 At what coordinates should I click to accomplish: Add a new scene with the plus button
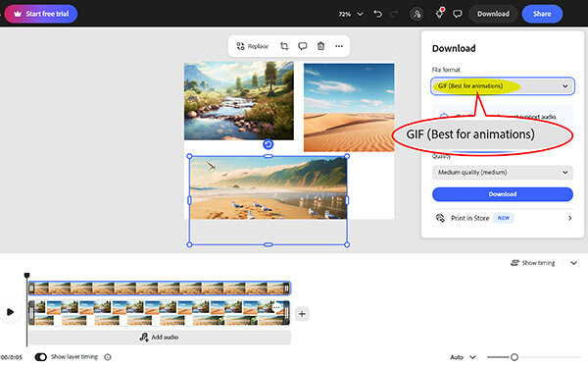(302, 314)
